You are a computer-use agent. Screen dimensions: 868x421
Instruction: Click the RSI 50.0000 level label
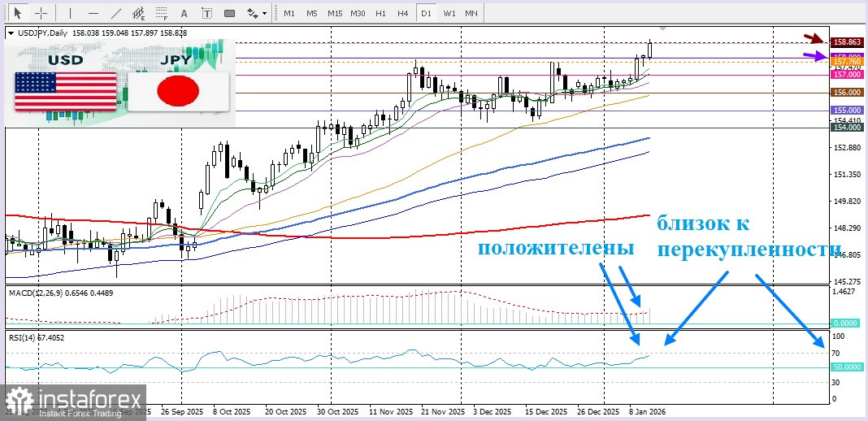846,367
